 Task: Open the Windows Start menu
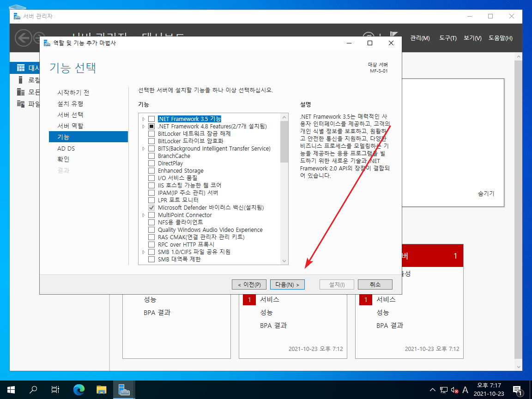pyautogui.click(x=11, y=389)
